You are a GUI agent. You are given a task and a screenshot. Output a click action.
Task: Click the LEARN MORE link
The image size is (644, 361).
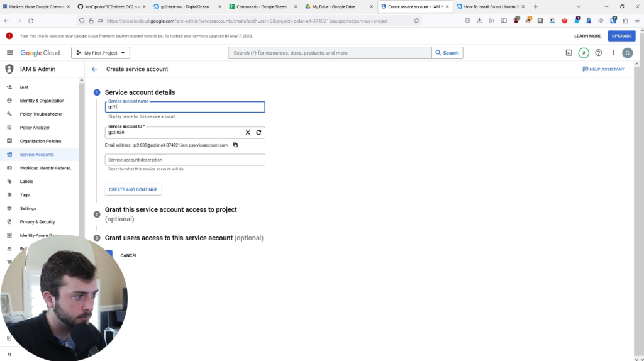[587, 36]
